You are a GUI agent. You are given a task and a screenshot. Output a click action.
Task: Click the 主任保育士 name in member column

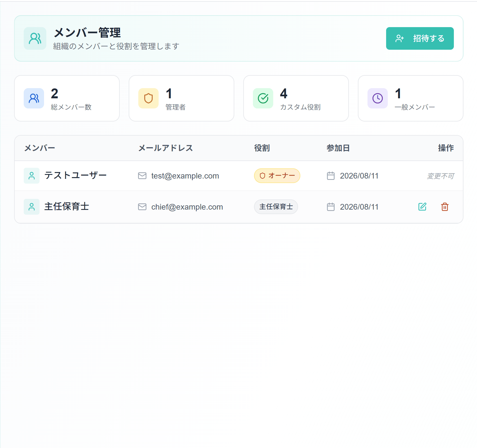point(67,206)
